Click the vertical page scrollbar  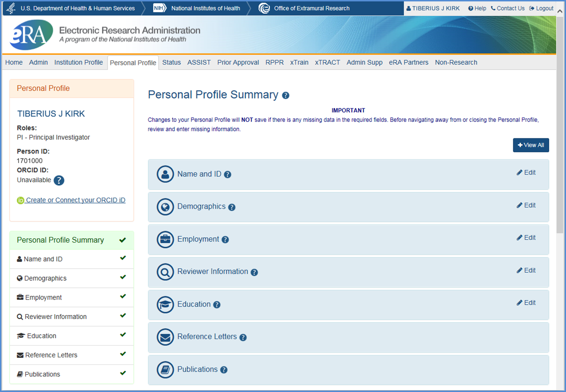tap(560, 140)
